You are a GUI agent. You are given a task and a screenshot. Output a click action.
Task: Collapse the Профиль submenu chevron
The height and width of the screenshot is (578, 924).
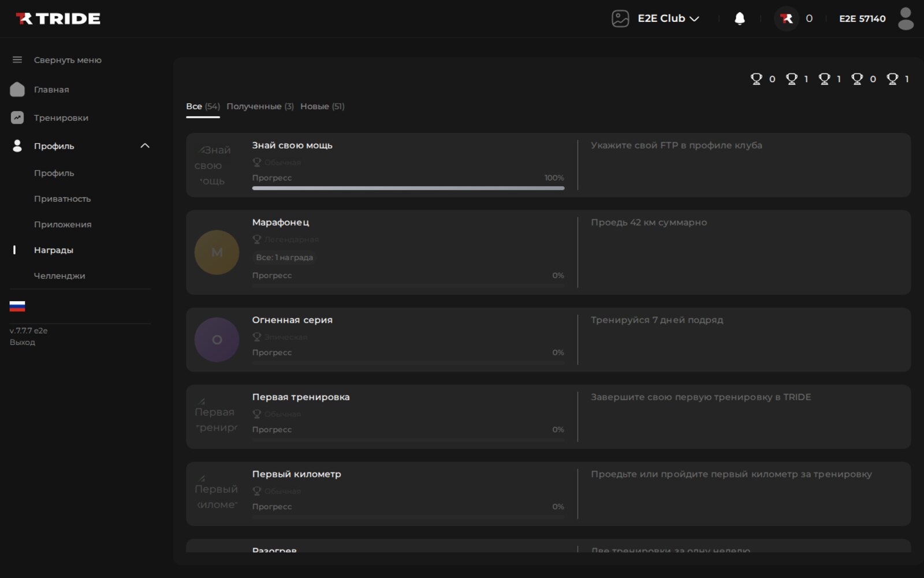[x=145, y=146]
